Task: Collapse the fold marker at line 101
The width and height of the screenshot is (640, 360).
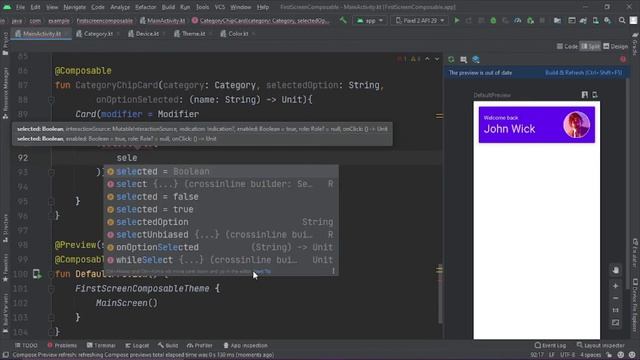Action: point(51,289)
